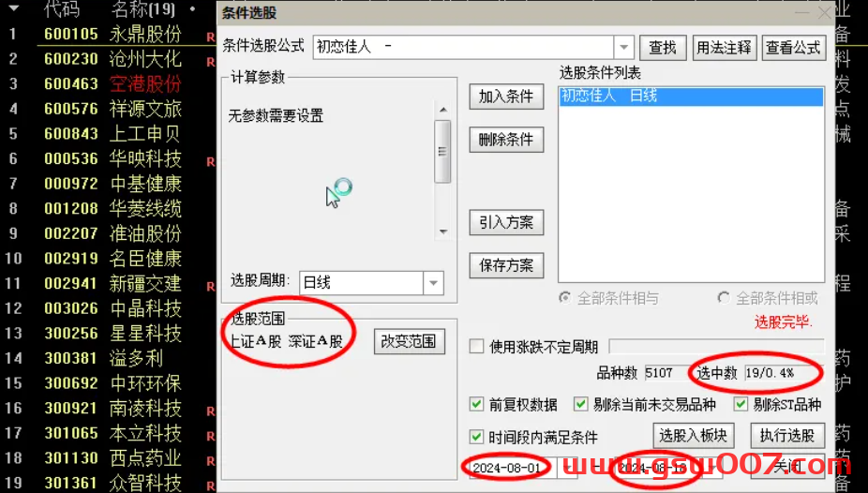
Task: Add condition using 加入条件 button
Action: pyautogui.click(x=506, y=97)
